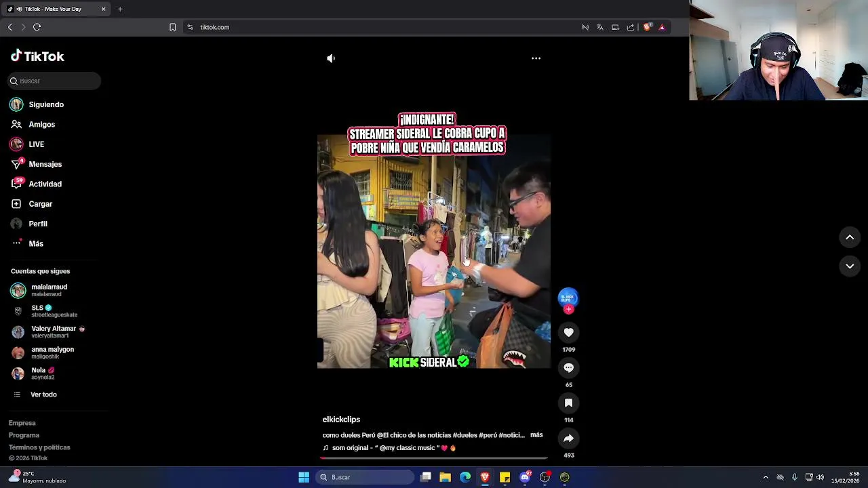The width and height of the screenshot is (868, 488).
Task: Open the Brave Shields lion icon
Action: tap(647, 27)
